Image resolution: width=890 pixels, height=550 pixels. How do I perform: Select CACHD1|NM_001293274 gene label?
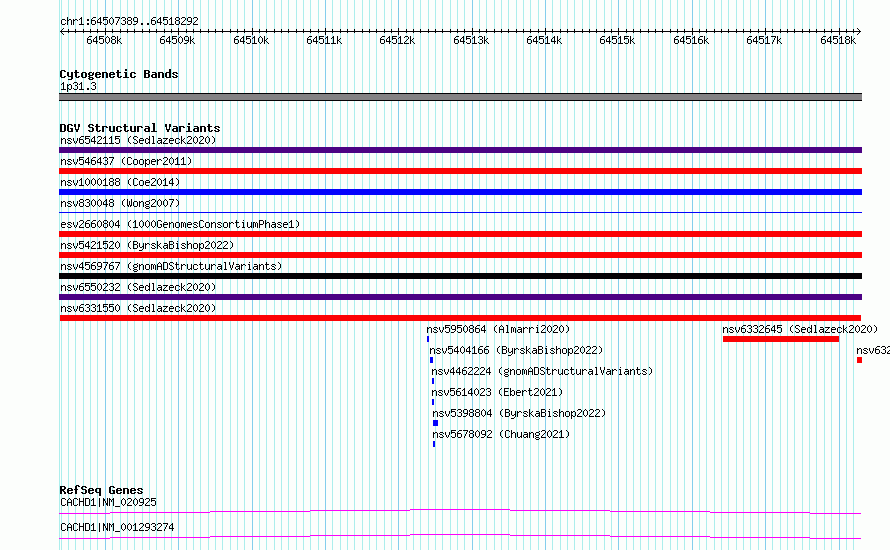pyautogui.click(x=117, y=527)
